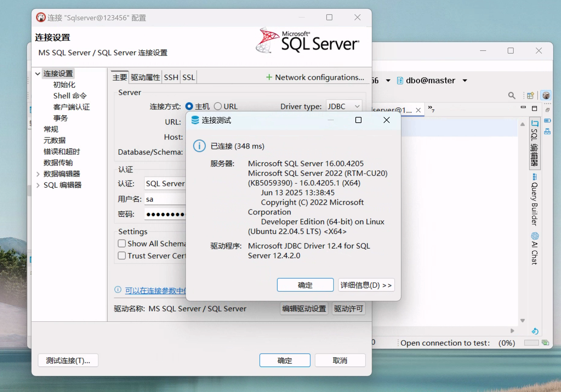The width and height of the screenshot is (561, 392).
Task: Click the blue battery-shaped trim icon
Action: tap(547, 121)
